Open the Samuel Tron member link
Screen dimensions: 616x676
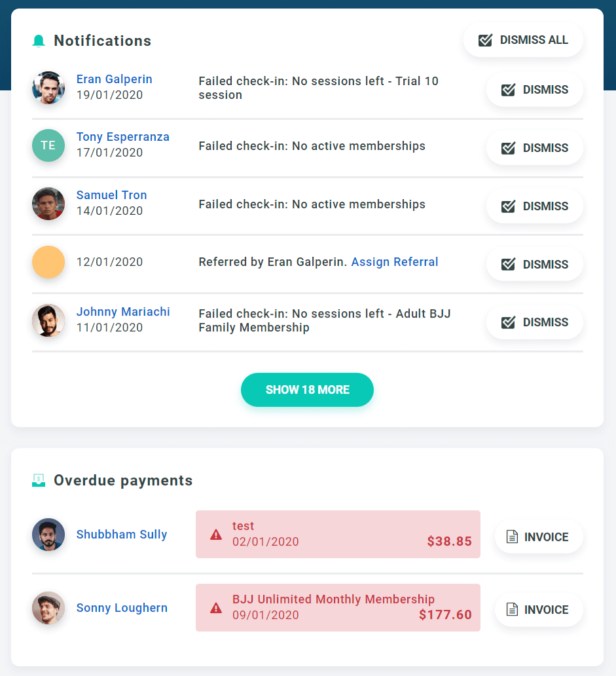click(111, 195)
